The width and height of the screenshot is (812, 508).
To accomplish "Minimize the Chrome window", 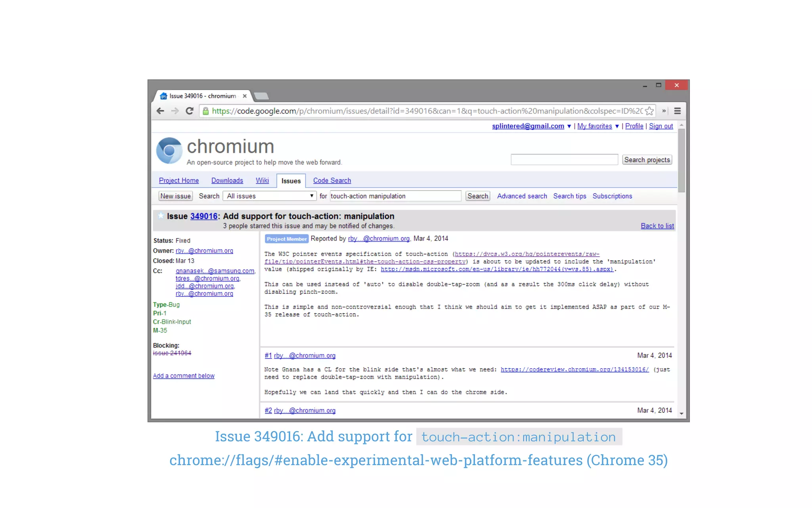I will pyautogui.click(x=645, y=85).
